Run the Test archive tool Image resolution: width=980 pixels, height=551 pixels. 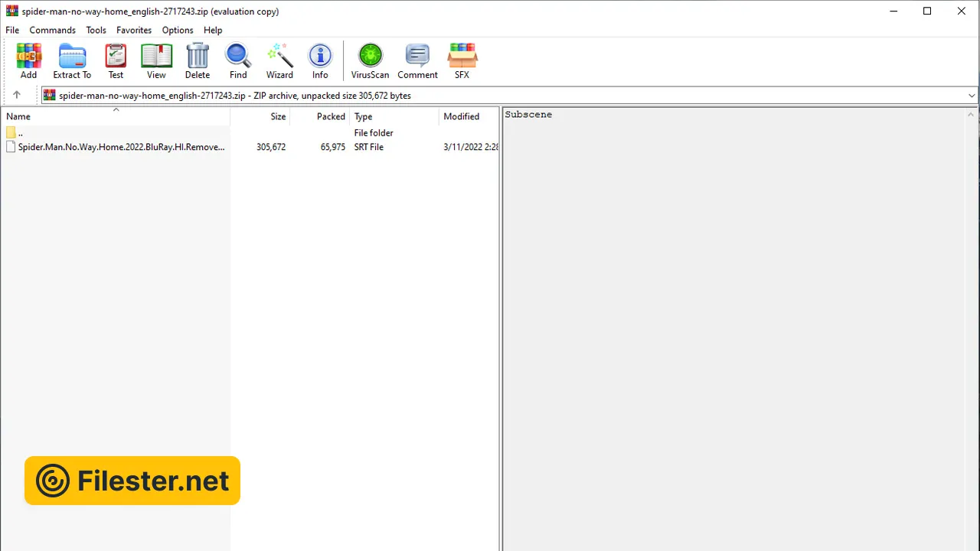click(116, 60)
